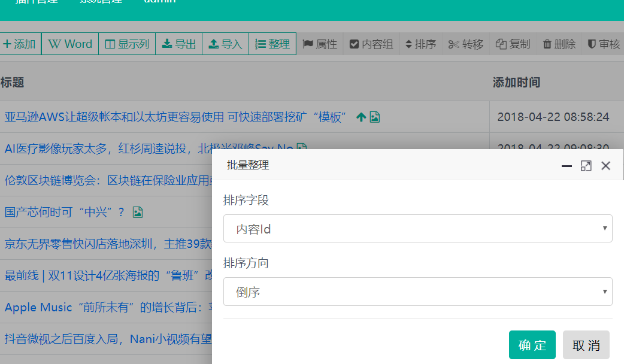The width and height of the screenshot is (624, 364).
Task: Click the 导入 import button
Action: 225,44
